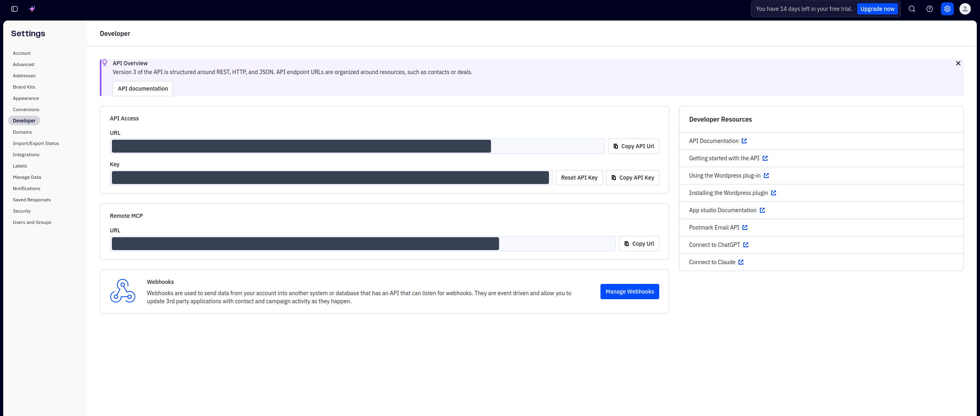Open Import/Export Status page
The width and height of the screenshot is (980, 416).
36,143
